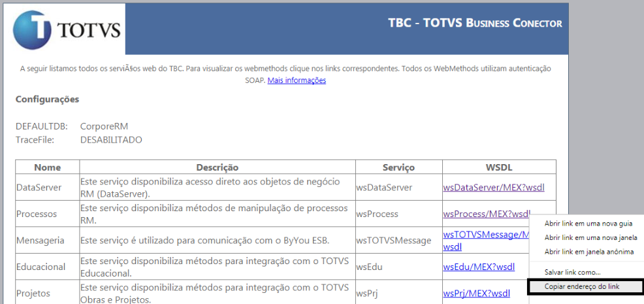The width and height of the screenshot is (644, 304).
Task: Open wsProcess/MEX?wsdl link
Action: point(487,214)
